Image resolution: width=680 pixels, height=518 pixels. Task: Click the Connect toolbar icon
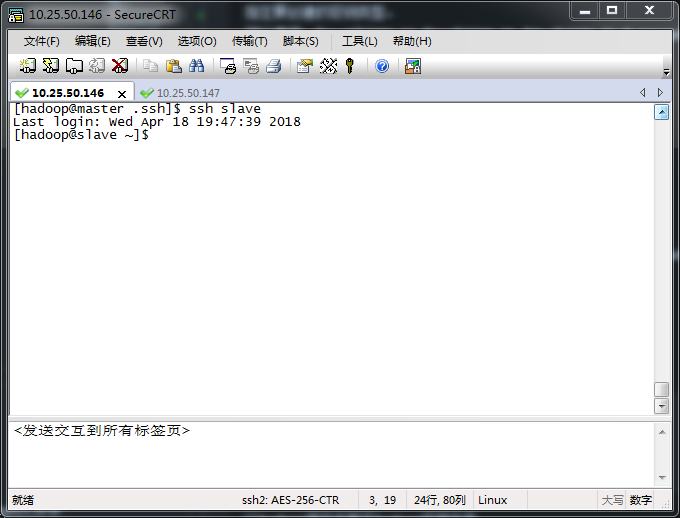28,66
